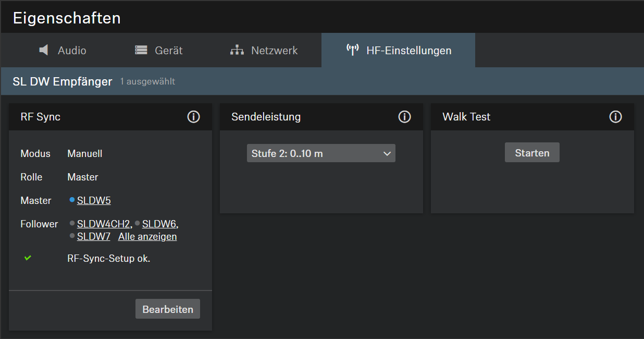
Task: Open the Gerät tab
Action: [x=159, y=51]
